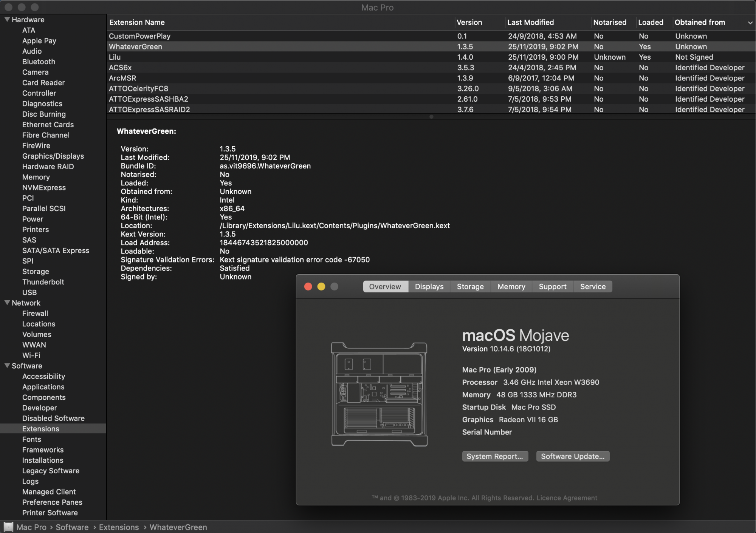Select the WhateverGreen extension row

click(x=431, y=46)
